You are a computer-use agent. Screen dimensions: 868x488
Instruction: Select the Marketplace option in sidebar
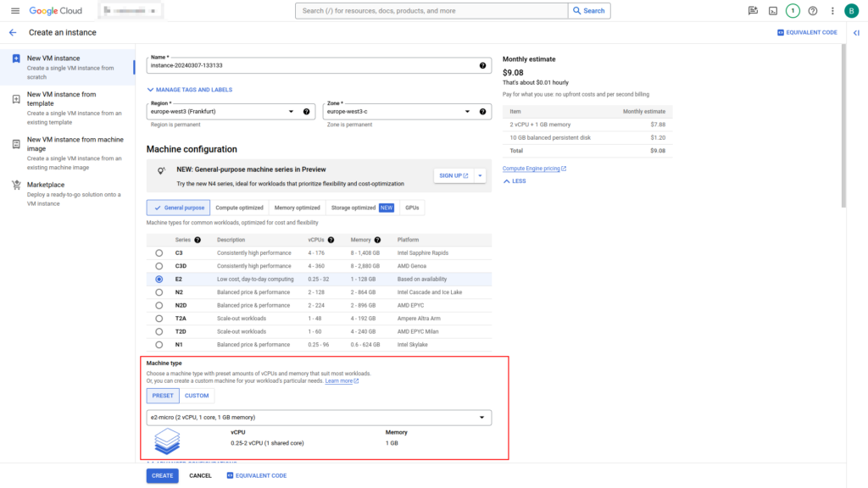(47, 185)
